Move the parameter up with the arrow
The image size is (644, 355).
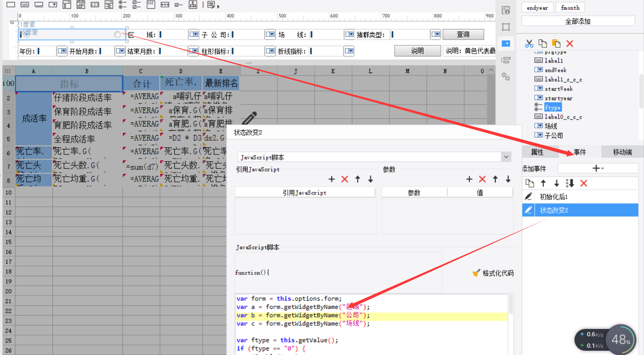[495, 179]
